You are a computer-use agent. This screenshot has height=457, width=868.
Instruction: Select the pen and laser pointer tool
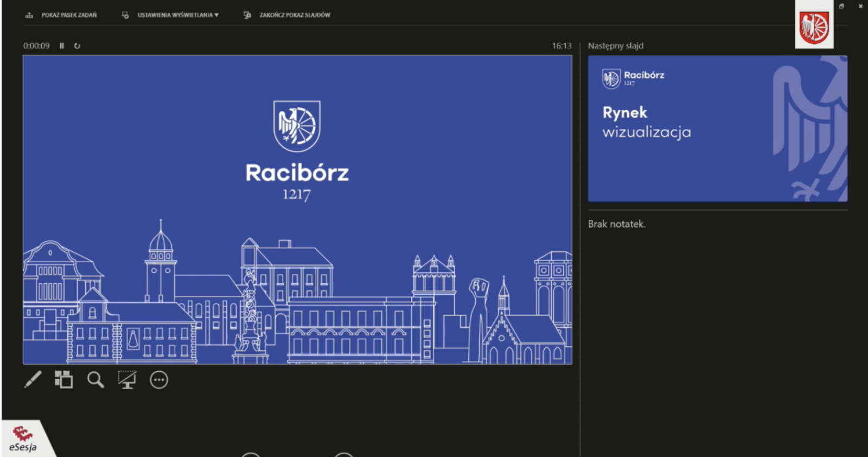point(33,379)
